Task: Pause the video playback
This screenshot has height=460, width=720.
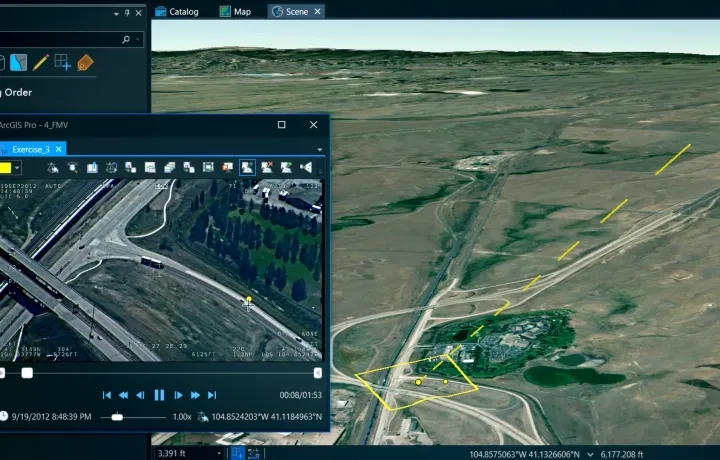Action: coord(159,395)
